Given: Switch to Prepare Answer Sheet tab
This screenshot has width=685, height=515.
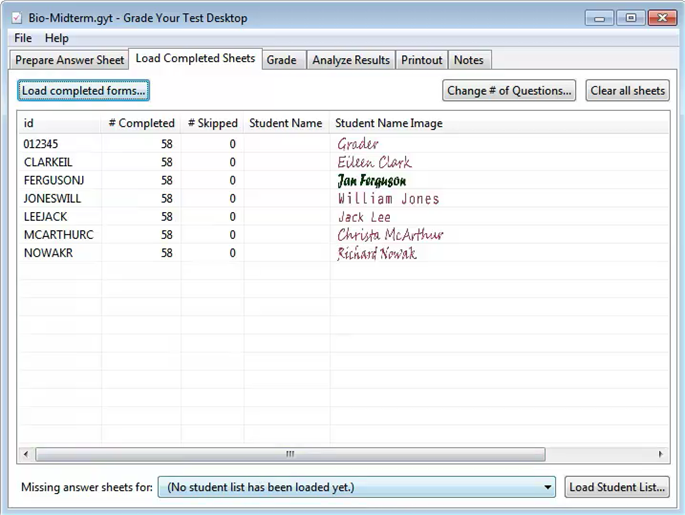Looking at the screenshot, I should click(70, 60).
